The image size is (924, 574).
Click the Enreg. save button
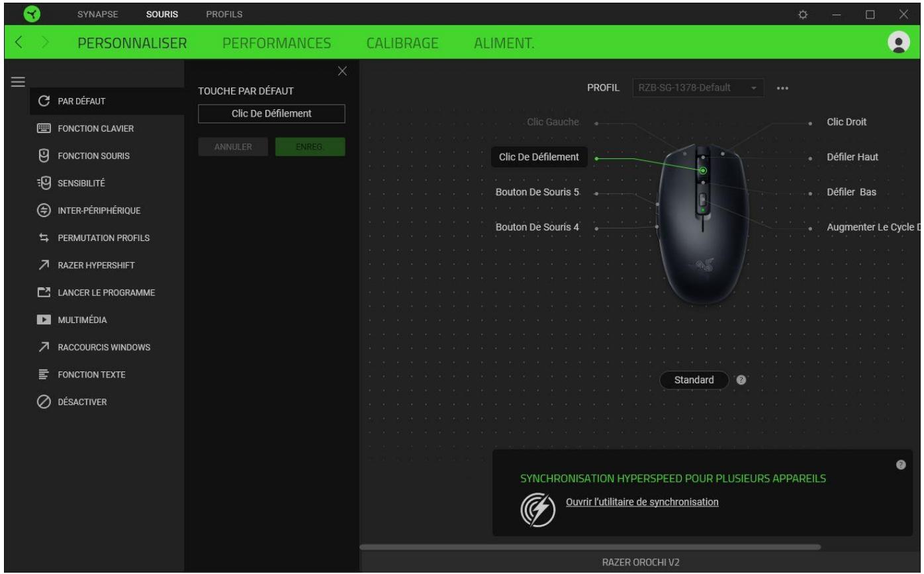310,147
